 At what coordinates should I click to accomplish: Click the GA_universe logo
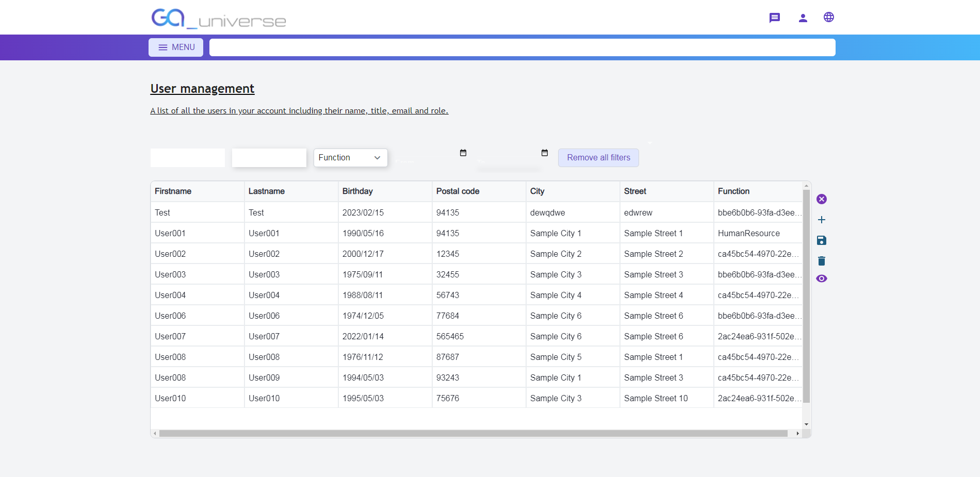pyautogui.click(x=218, y=19)
